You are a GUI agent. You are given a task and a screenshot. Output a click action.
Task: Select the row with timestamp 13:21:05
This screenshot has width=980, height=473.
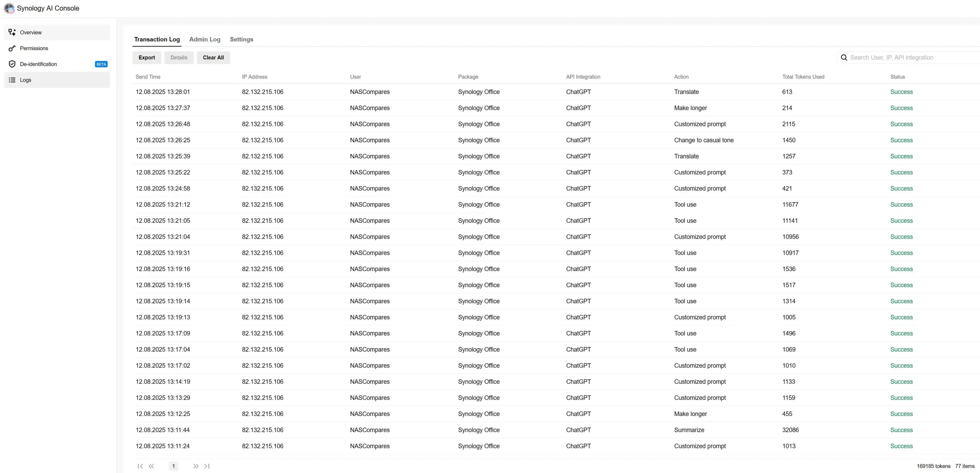(556, 221)
